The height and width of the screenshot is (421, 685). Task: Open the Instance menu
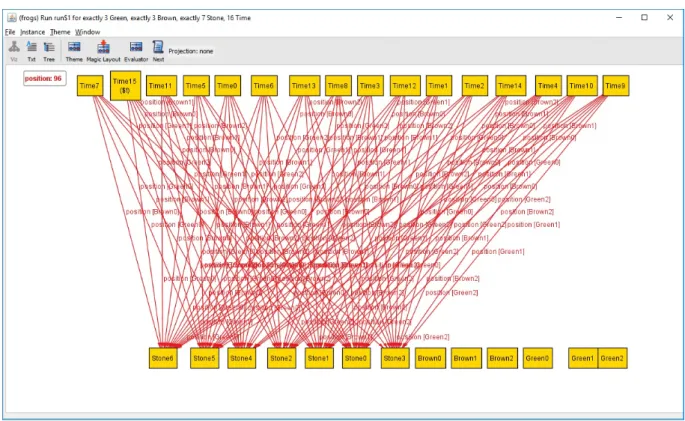(x=32, y=32)
